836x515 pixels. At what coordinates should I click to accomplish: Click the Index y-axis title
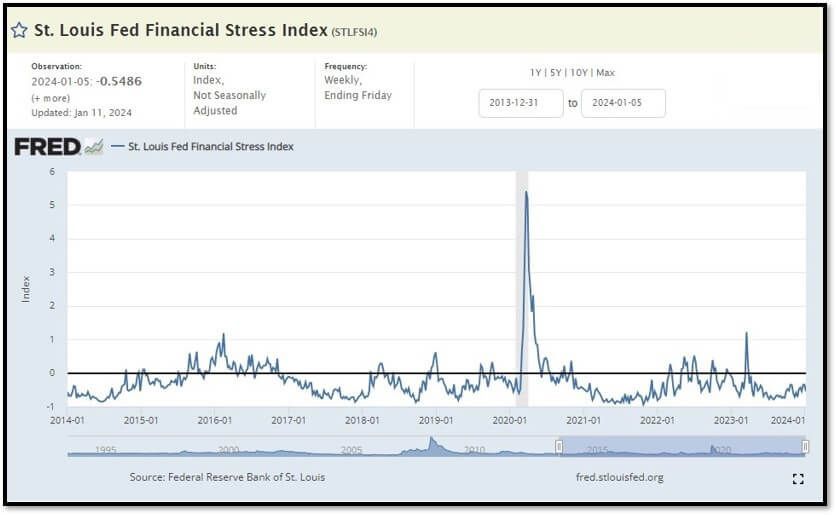click(x=26, y=289)
